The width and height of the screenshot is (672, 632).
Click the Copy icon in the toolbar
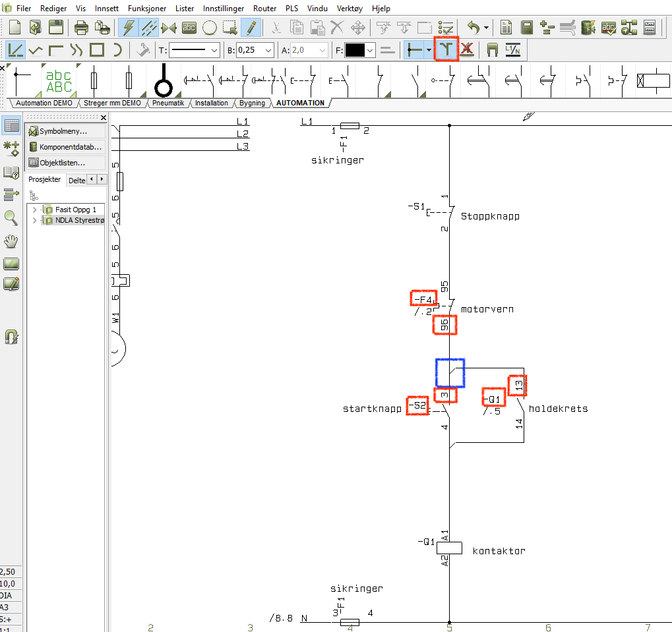click(296, 28)
